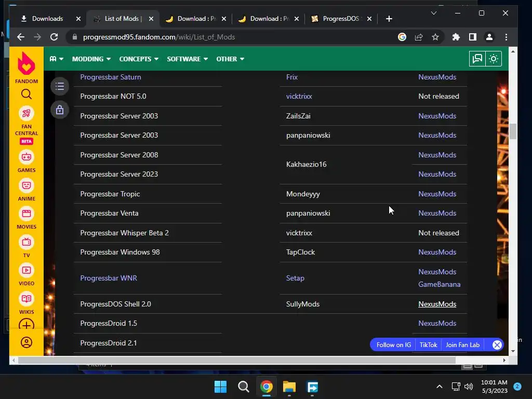Click vertical page scrollbar thumb

click(513, 131)
